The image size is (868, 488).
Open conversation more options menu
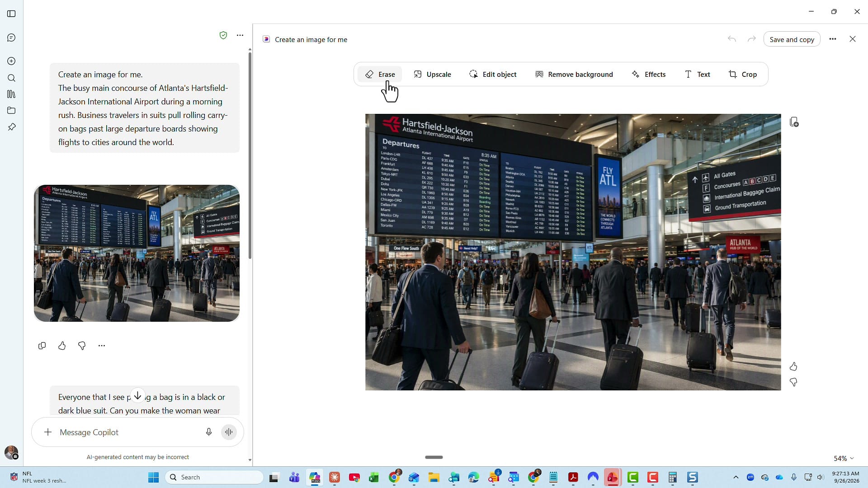(x=240, y=35)
